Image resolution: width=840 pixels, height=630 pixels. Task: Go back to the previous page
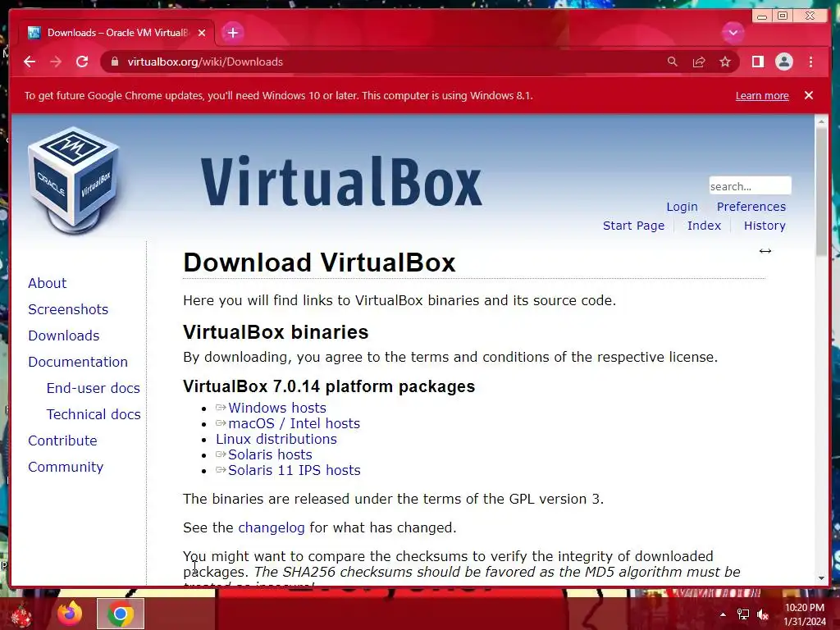[x=30, y=62]
